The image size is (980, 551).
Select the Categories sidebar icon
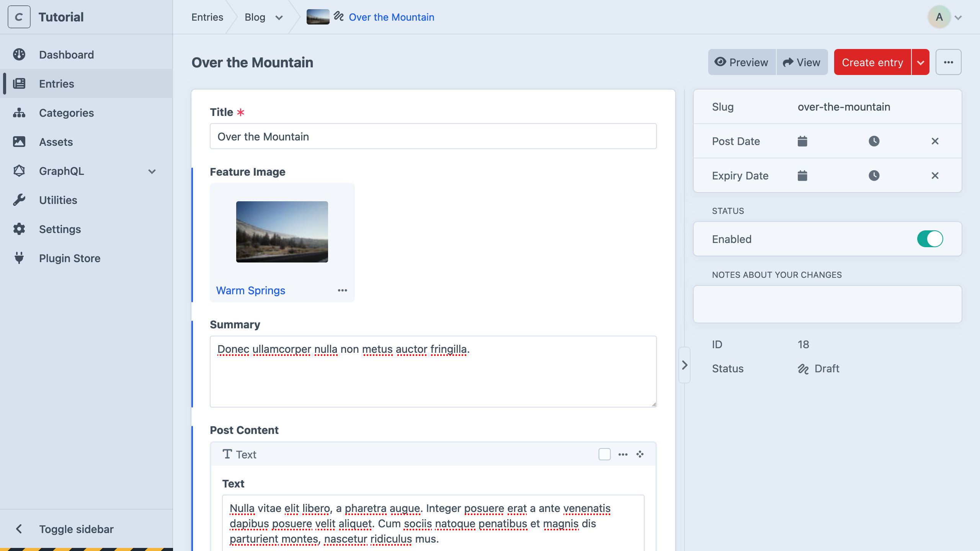tap(19, 113)
